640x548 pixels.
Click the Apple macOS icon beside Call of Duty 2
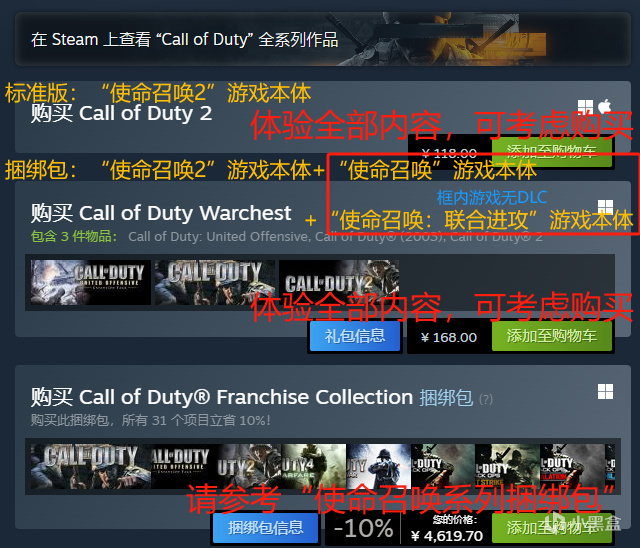[x=604, y=106]
